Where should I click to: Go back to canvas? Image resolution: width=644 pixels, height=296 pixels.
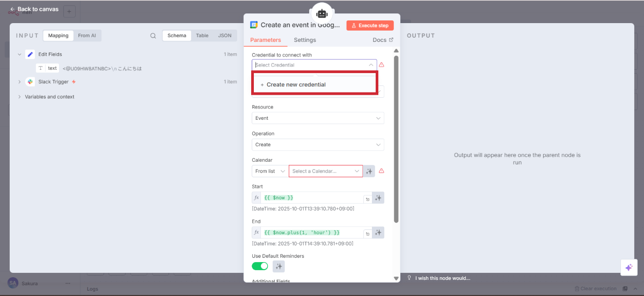[x=34, y=9]
